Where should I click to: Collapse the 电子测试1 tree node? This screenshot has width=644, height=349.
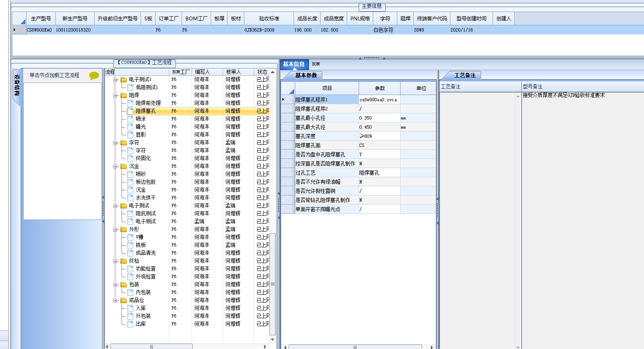(x=116, y=80)
